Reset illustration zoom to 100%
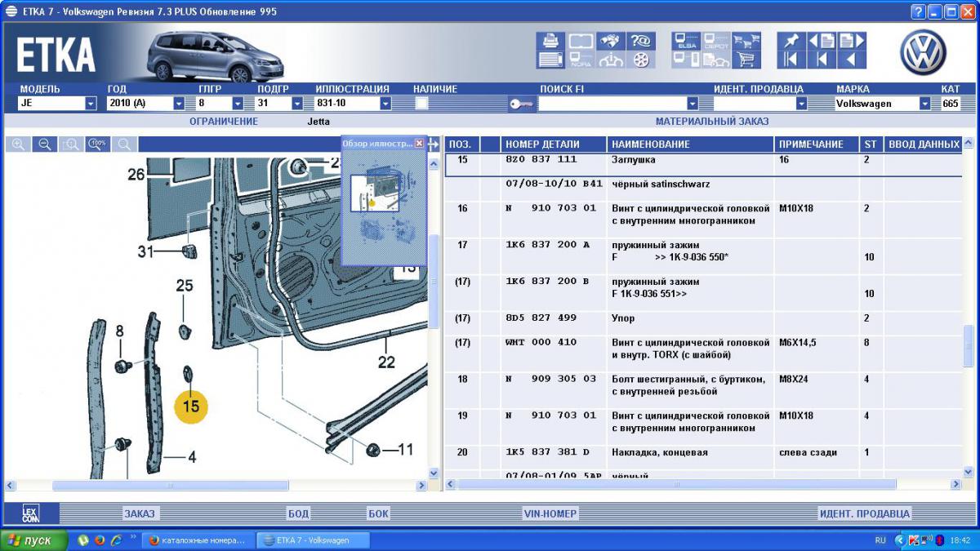This screenshot has height=551, width=980. pos(98,144)
